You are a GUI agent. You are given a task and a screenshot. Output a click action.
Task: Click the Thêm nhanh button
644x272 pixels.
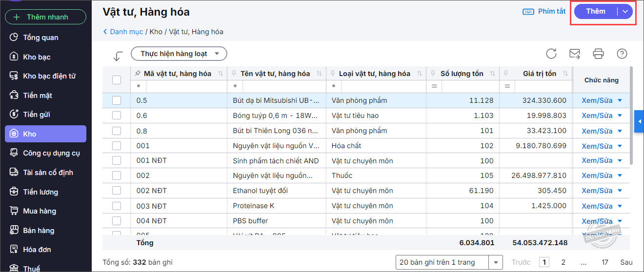(x=45, y=17)
